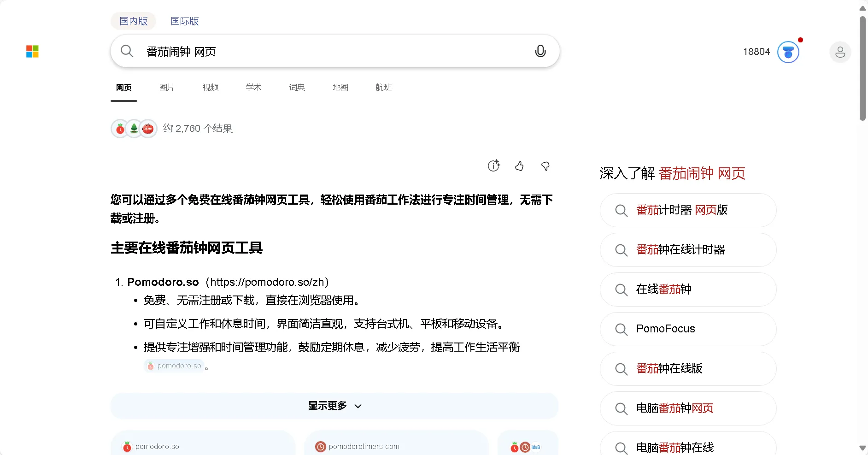868x455 pixels.
Task: Expand 显示更多 section
Action: (334, 406)
